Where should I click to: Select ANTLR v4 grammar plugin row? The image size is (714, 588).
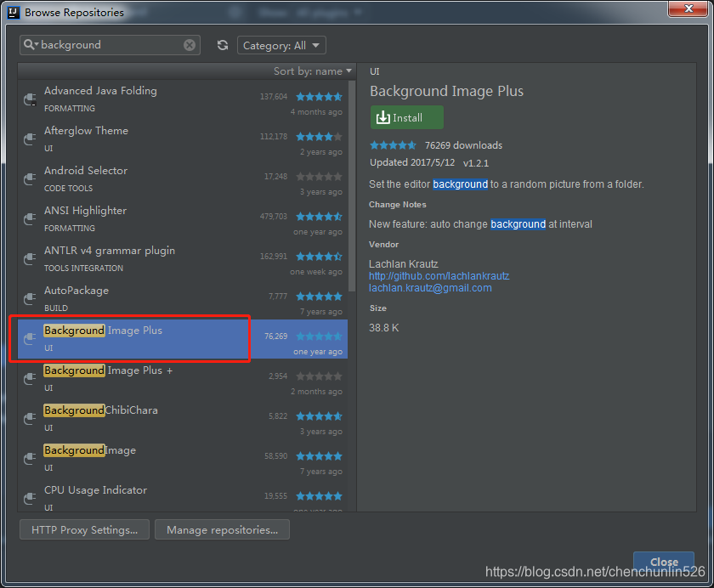183,259
